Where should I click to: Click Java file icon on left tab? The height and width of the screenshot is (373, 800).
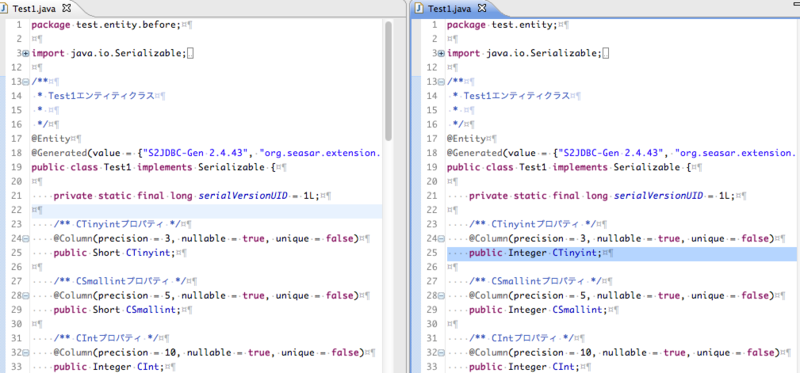coord(4,8)
